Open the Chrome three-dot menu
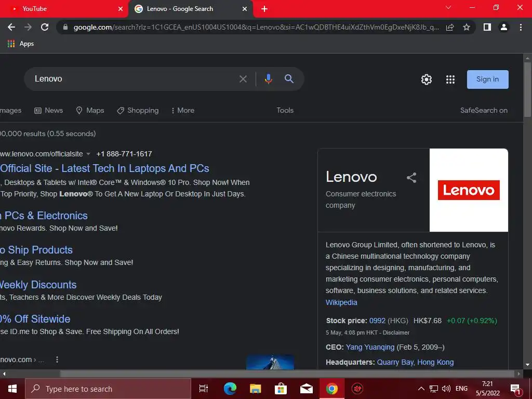This screenshot has height=399, width=532. 521,27
